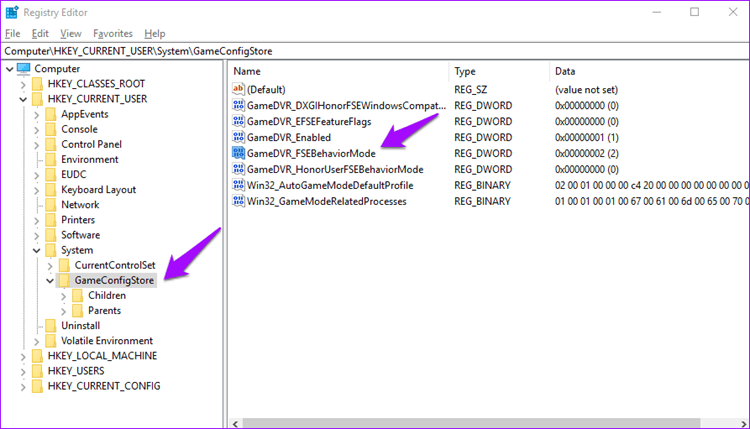Image resolution: width=750 pixels, height=429 pixels.
Task: Collapse the System key chevron
Action: coord(36,251)
